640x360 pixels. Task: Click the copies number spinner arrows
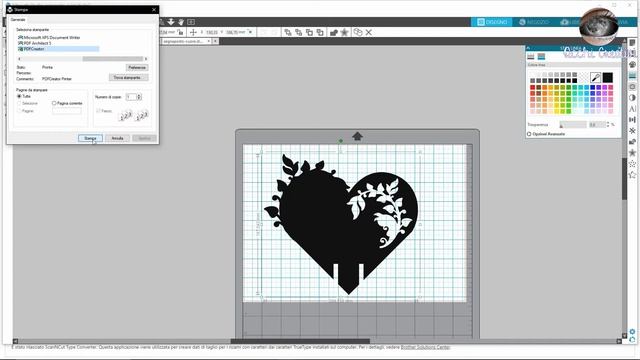[139, 97]
